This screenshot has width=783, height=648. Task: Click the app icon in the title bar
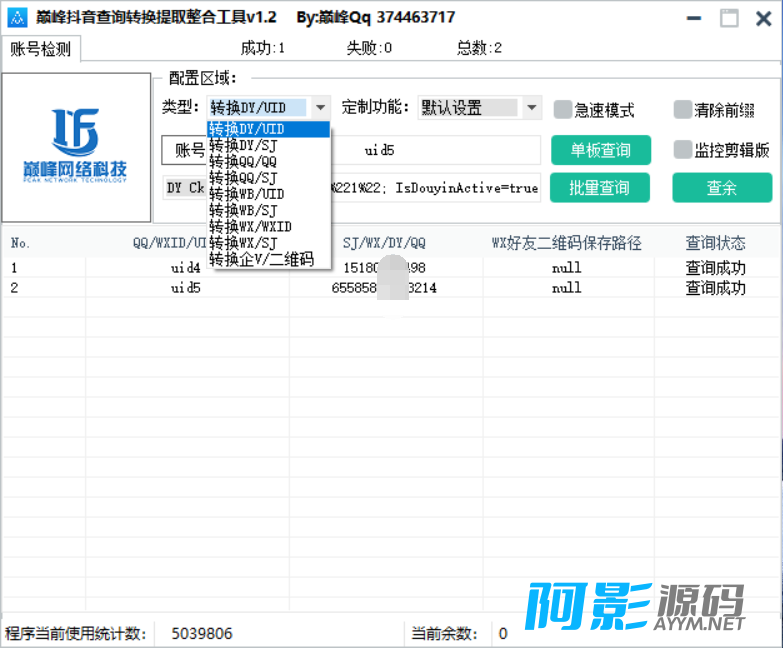pos(16,18)
